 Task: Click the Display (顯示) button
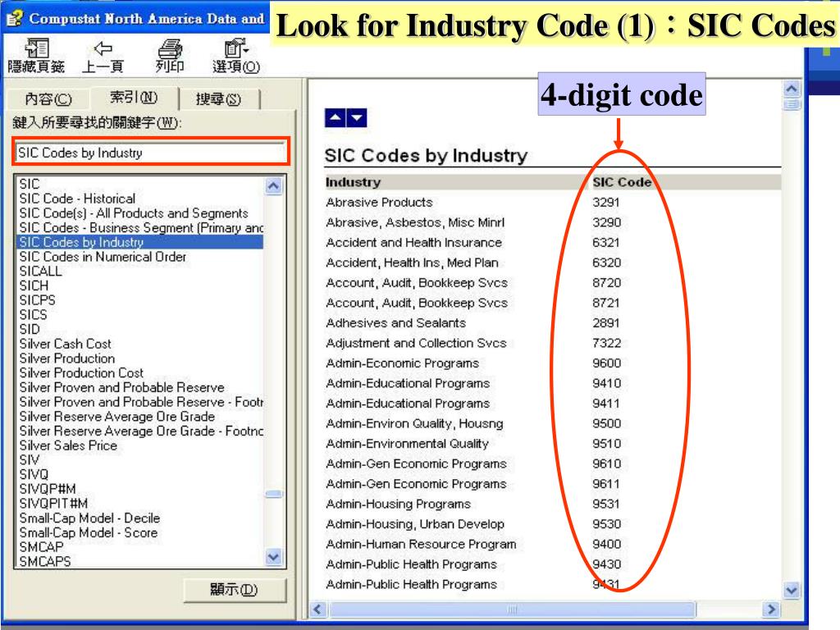point(235,590)
